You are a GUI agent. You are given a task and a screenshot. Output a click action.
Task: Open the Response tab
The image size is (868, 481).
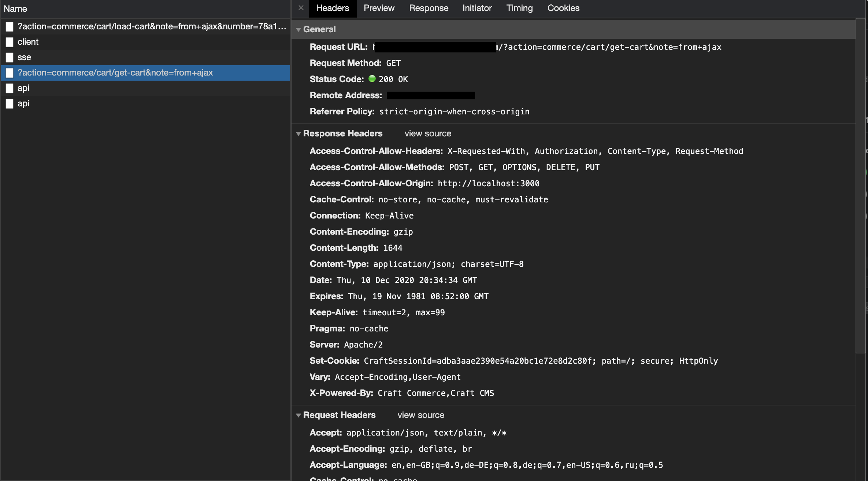coord(429,8)
